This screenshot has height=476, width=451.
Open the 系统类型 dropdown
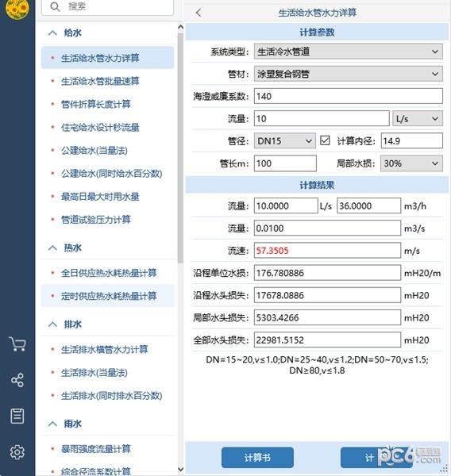click(x=349, y=52)
